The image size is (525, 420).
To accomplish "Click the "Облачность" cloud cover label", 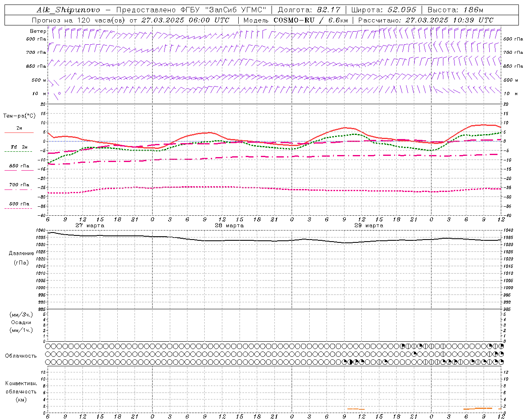I will pyautogui.click(x=21, y=356).
